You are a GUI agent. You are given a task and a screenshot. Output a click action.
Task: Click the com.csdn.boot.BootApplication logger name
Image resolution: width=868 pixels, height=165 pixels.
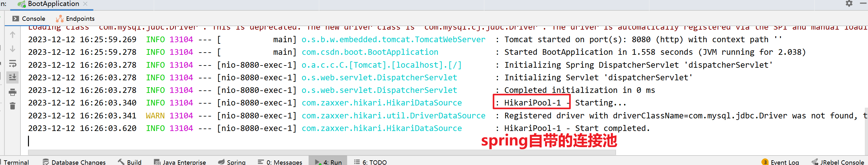point(370,52)
